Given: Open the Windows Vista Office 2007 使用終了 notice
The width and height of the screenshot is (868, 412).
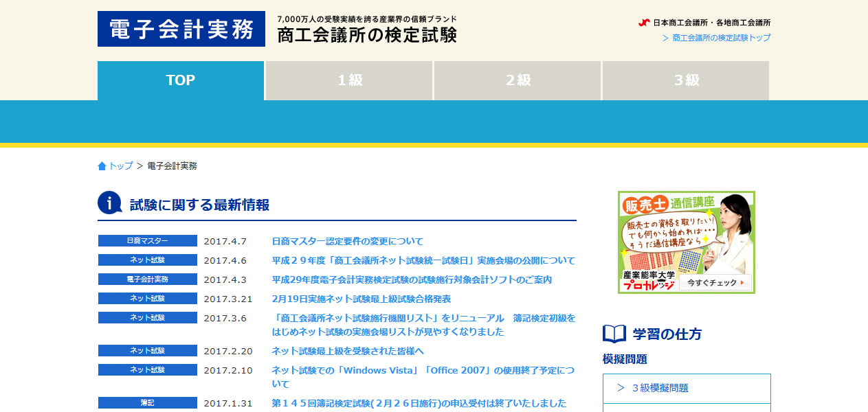Looking at the screenshot, I should [x=423, y=377].
